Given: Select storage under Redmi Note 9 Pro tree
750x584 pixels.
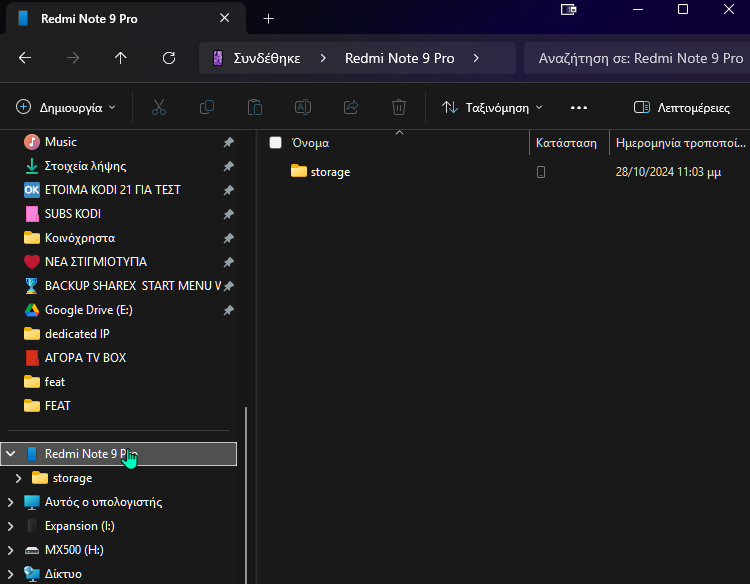Looking at the screenshot, I should point(72,478).
